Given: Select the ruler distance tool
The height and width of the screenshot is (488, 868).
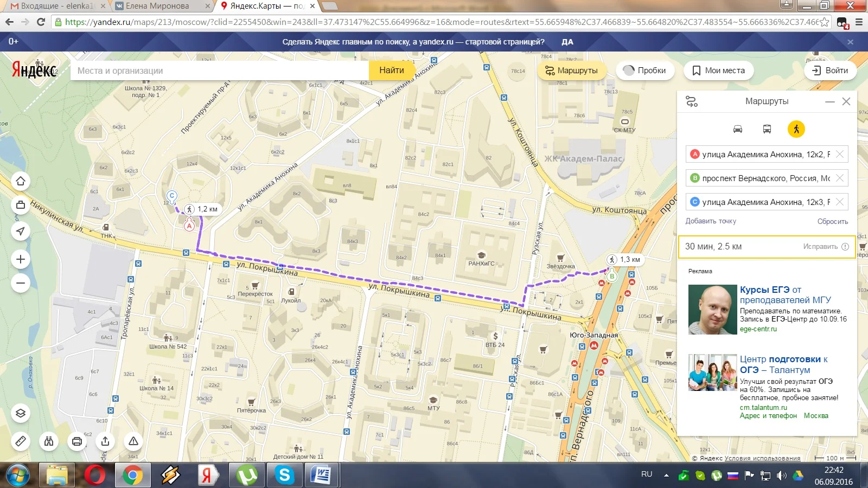Looking at the screenshot, I should (21, 441).
